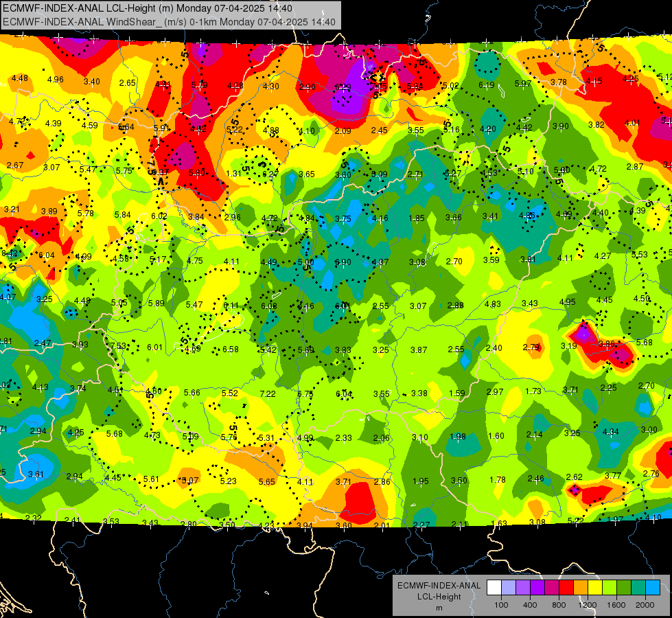Click the red legend color swatch
Image resolution: width=672 pixels, height=618 pixels.
(x=566, y=588)
